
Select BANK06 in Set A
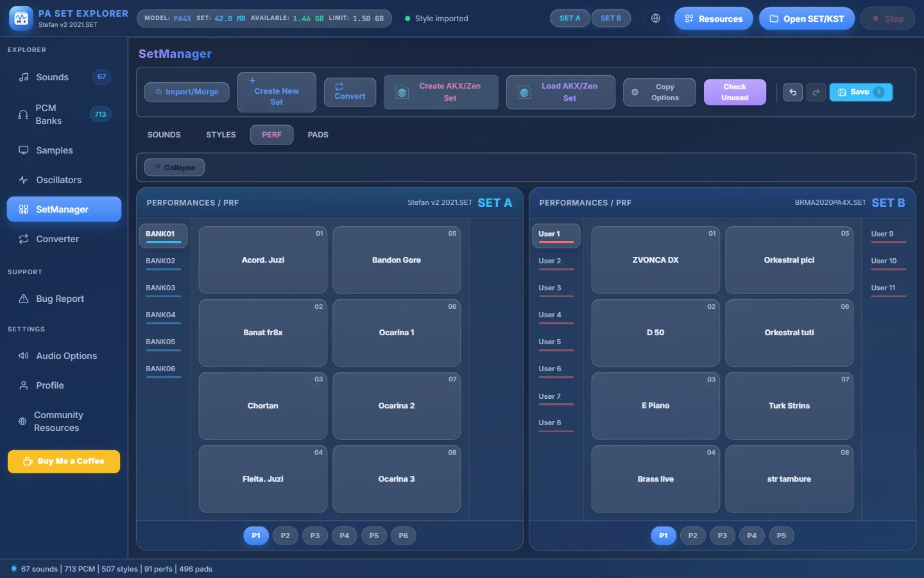pos(163,369)
